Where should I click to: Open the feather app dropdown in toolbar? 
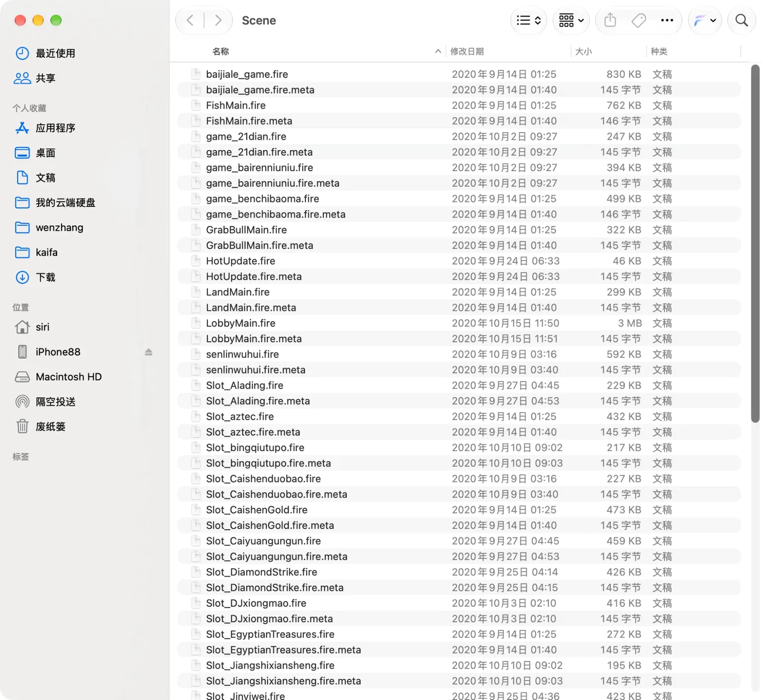pos(705,21)
